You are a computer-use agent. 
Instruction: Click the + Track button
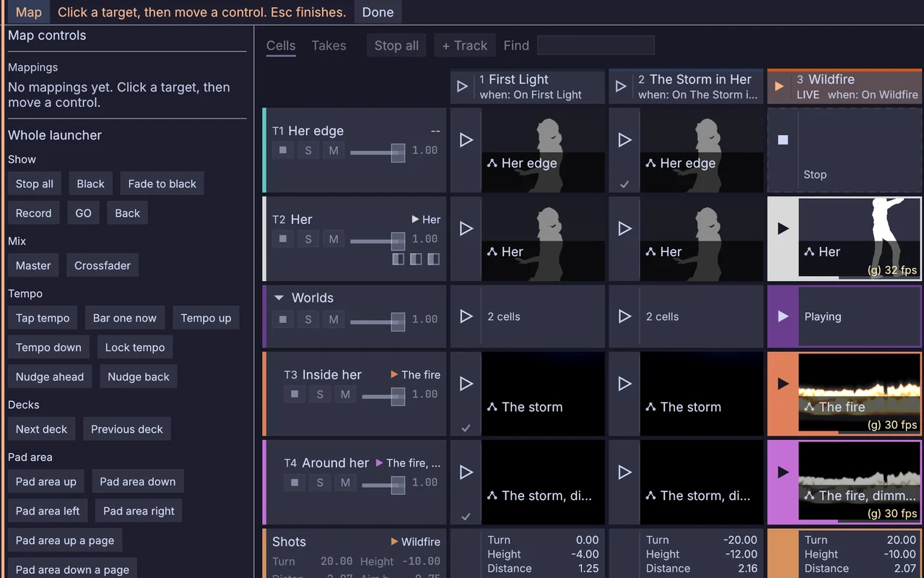(465, 46)
